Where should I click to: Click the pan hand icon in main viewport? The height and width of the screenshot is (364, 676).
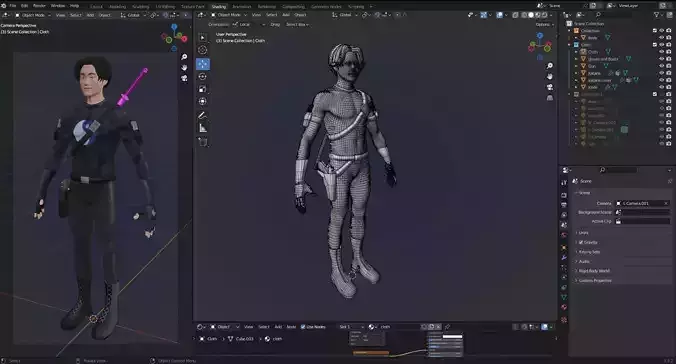click(x=550, y=76)
